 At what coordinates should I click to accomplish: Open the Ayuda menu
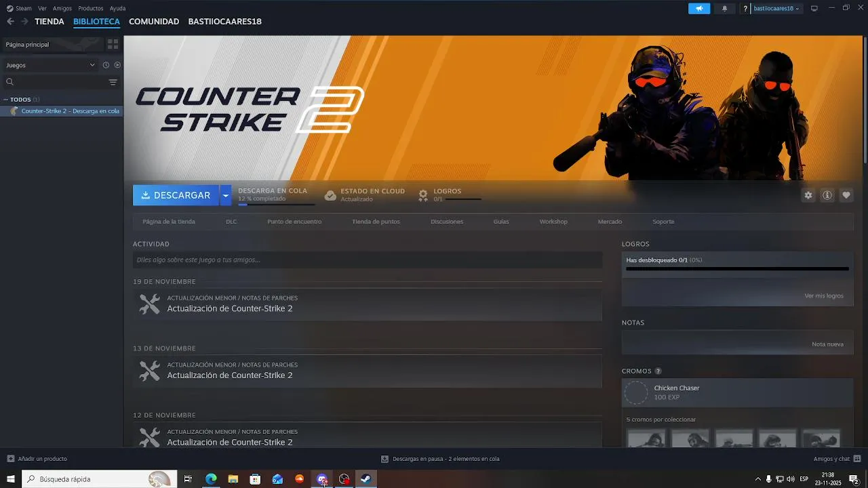coord(117,8)
